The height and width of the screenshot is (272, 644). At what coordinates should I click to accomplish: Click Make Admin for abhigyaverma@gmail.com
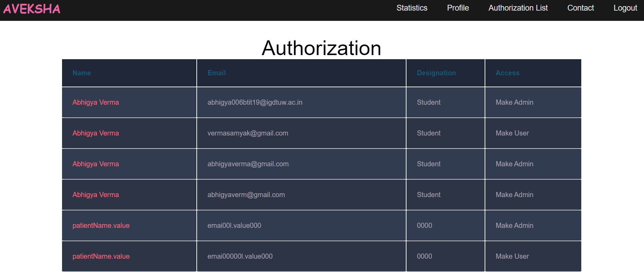514,164
